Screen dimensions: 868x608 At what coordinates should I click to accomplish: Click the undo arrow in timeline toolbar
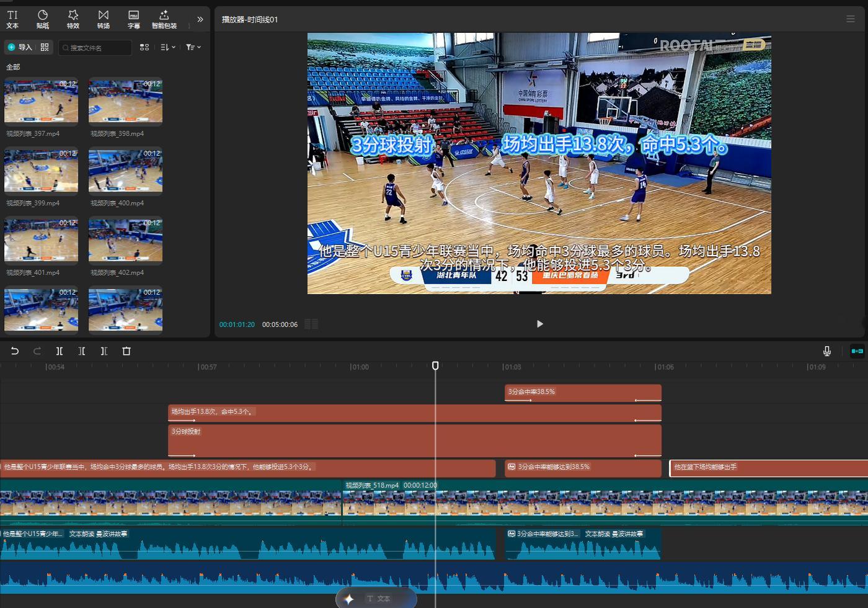pos(15,351)
